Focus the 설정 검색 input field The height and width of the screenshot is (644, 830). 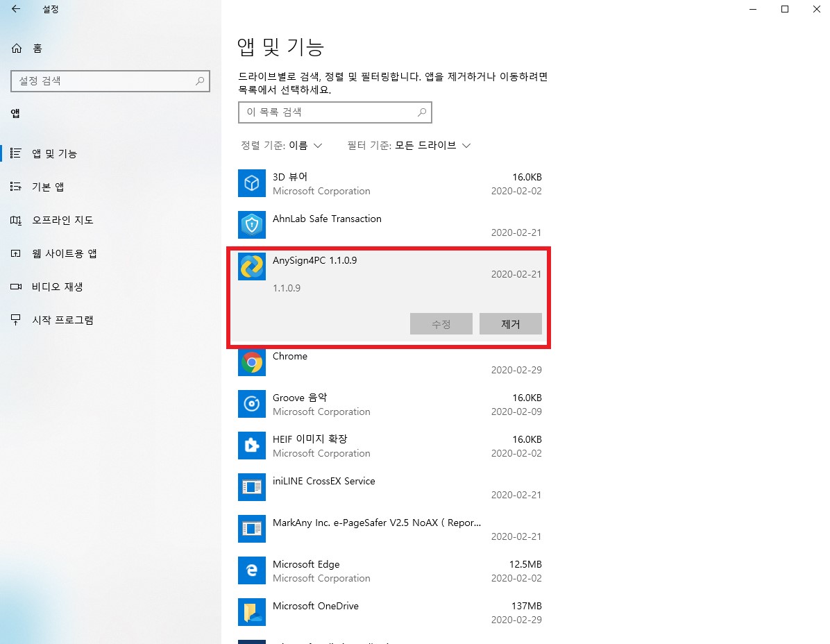click(110, 81)
